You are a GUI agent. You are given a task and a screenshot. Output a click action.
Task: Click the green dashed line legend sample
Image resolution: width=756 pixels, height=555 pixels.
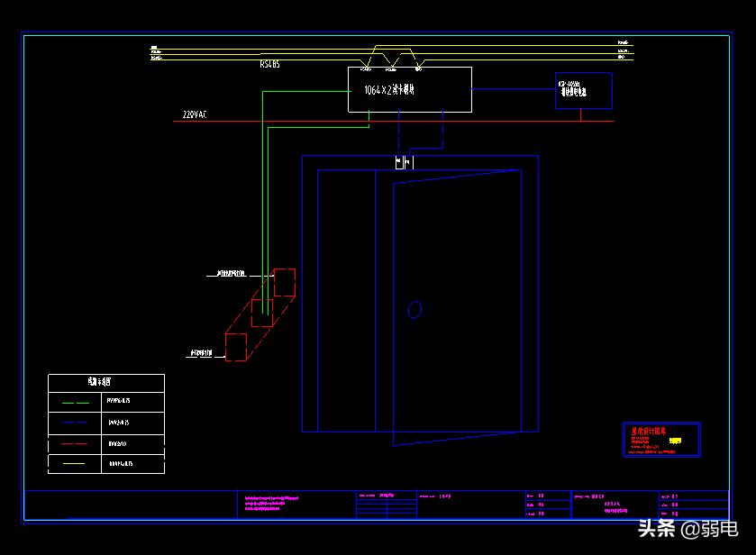pos(76,402)
